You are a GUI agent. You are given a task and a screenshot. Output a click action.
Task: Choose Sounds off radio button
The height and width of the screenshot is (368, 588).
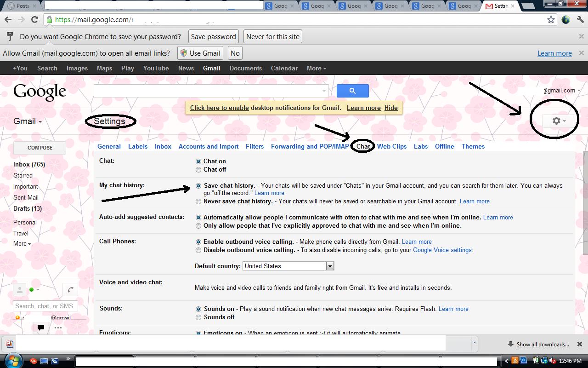pyautogui.click(x=198, y=317)
